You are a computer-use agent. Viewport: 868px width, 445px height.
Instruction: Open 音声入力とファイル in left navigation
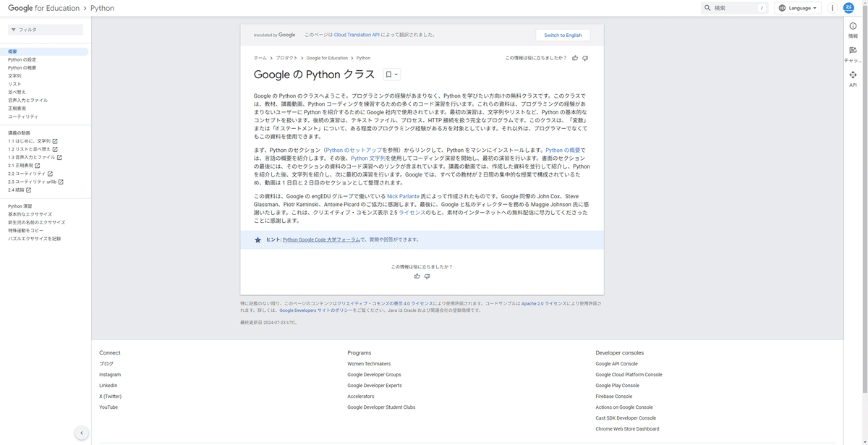28,101
